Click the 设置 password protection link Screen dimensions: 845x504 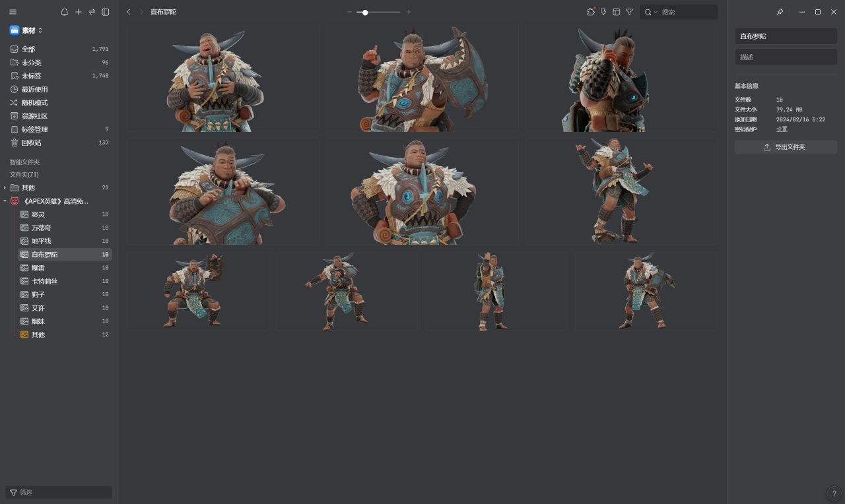tap(782, 129)
